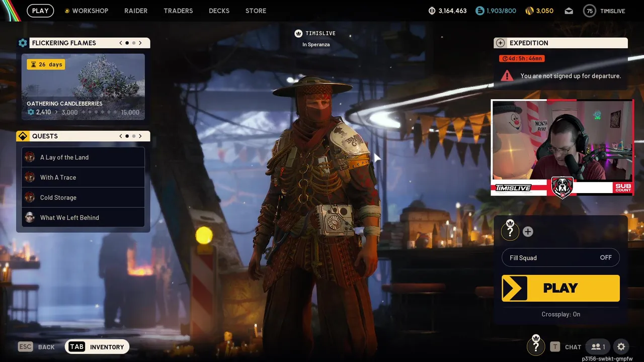Click the squad leader question-mark slot
644x362 pixels.
[x=510, y=231]
